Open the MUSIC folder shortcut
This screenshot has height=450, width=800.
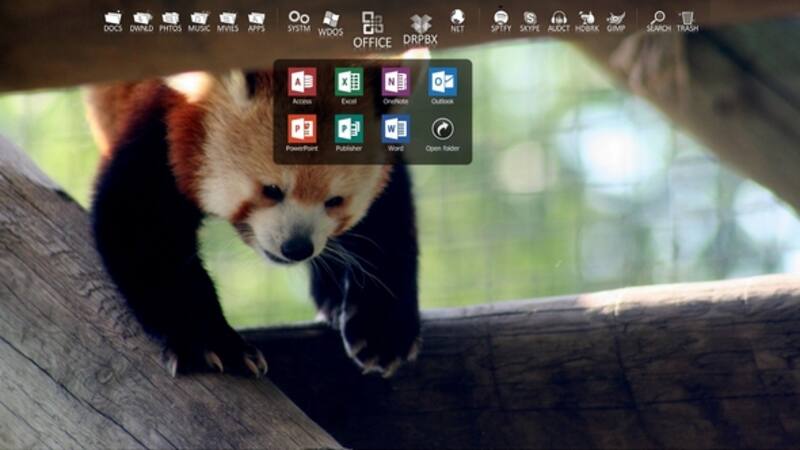[199, 19]
